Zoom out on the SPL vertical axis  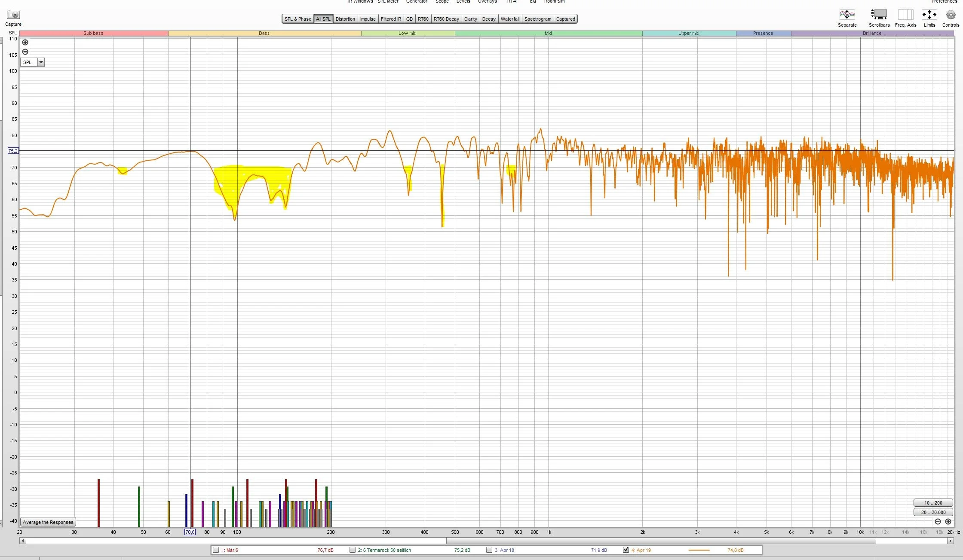point(25,52)
